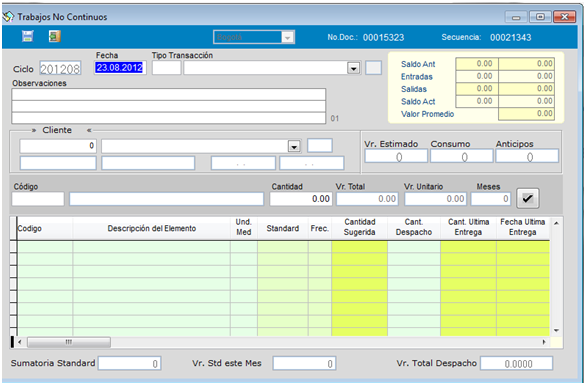Click the Meses field
This screenshot has width=586, height=385.
pyautogui.click(x=490, y=199)
